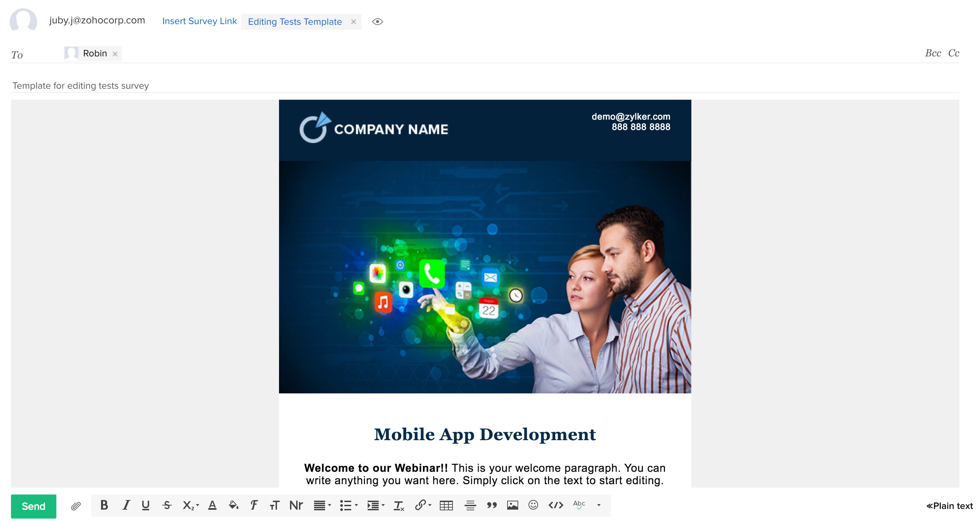This screenshot has width=980, height=522.
Task: Click the COMPANY NAME logo
Action: point(374,128)
